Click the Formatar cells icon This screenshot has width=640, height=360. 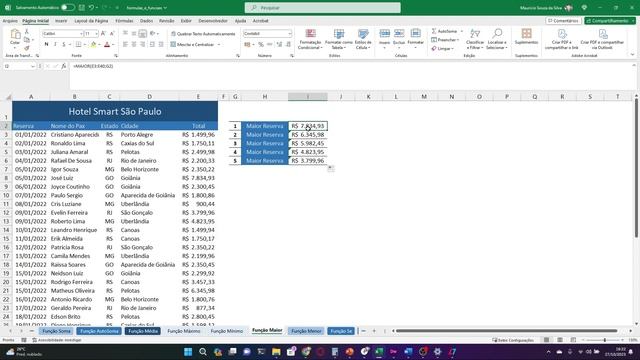(x=416, y=34)
